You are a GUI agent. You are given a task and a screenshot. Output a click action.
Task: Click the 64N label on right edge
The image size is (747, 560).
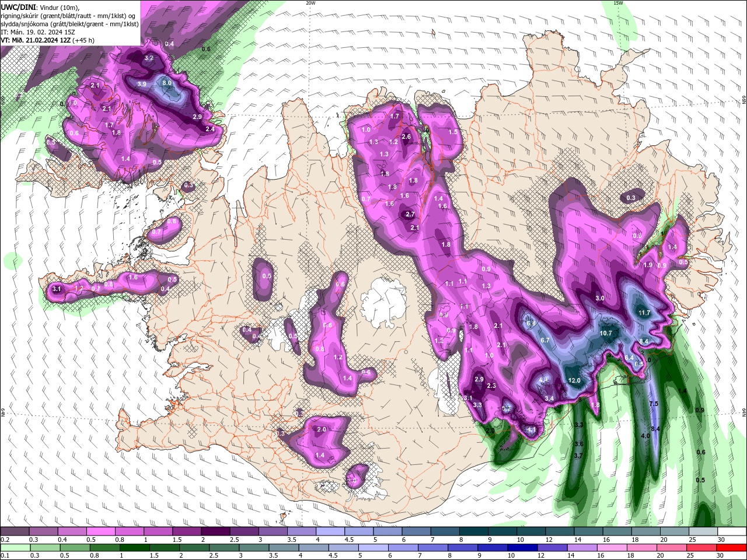coord(744,412)
